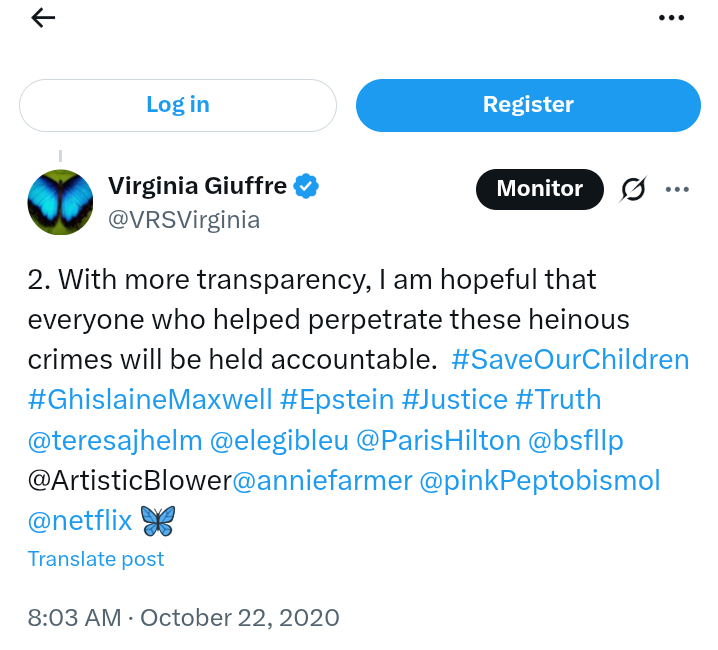
Task: Open the butterfly profile avatar
Action: [x=61, y=202]
